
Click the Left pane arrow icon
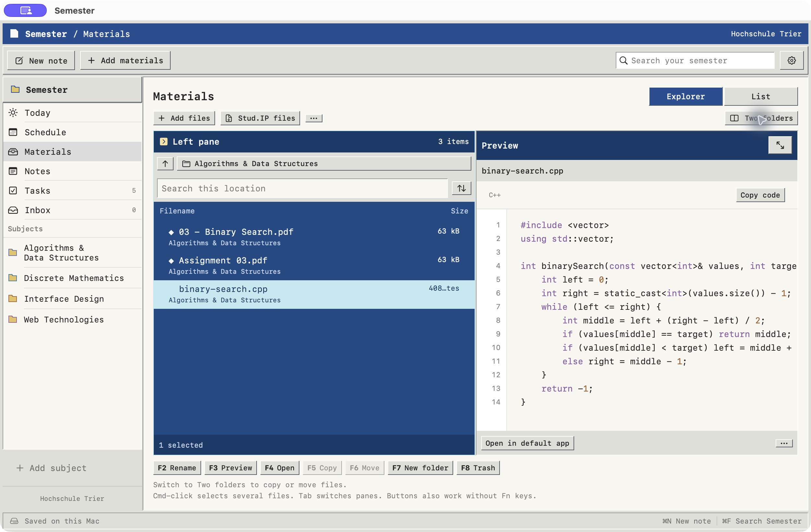pos(163,141)
